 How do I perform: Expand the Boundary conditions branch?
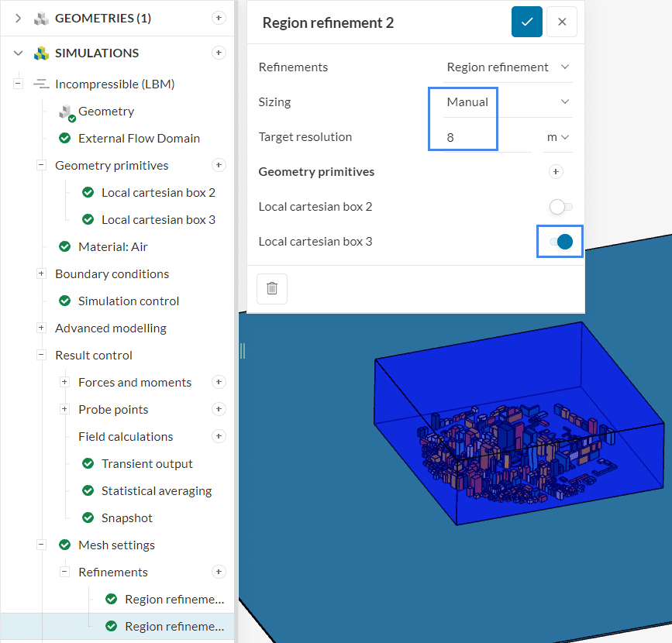(x=40, y=273)
